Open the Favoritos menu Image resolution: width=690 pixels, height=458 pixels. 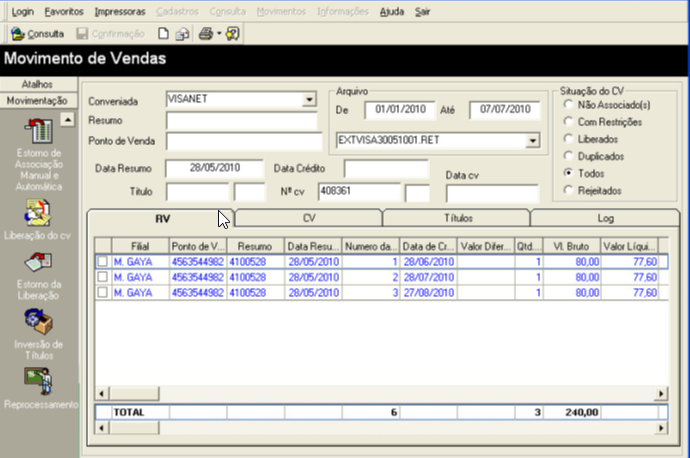(x=64, y=12)
